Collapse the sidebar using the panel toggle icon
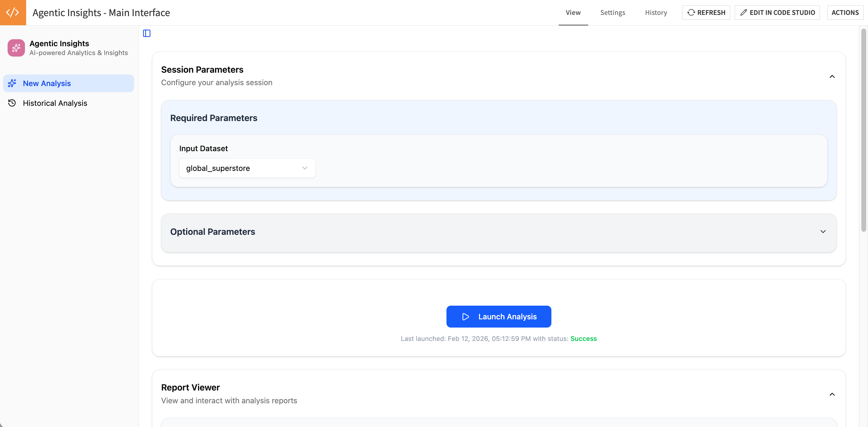868x427 pixels. click(x=146, y=33)
